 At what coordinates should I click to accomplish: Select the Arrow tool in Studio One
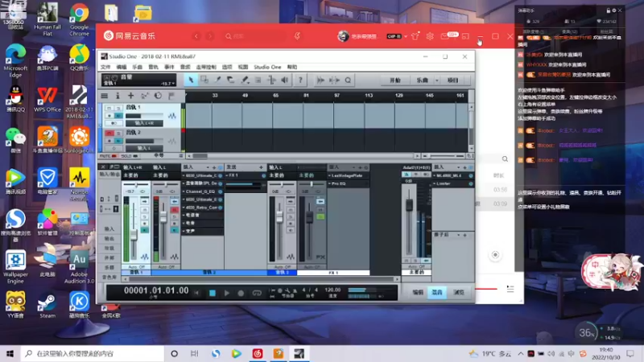[x=191, y=80]
